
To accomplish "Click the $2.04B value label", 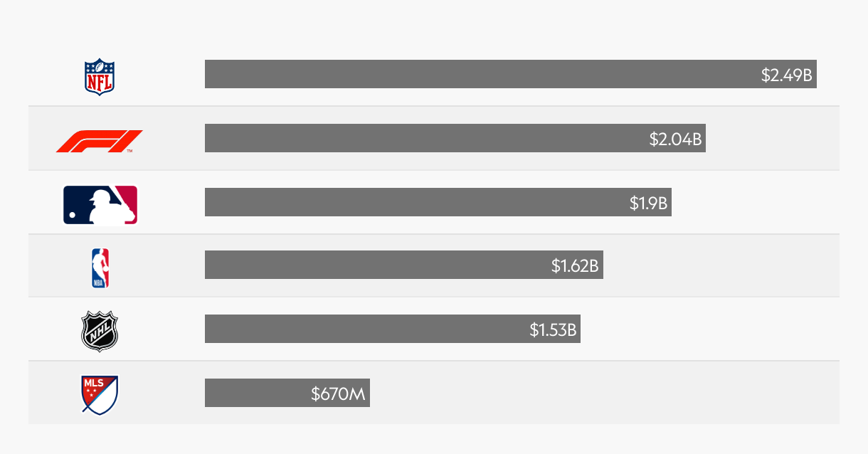I will pyautogui.click(x=676, y=139).
